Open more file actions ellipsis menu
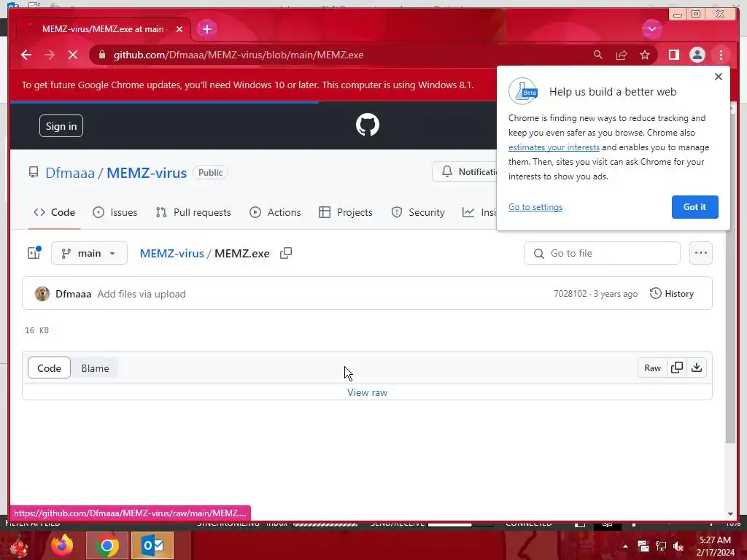747x560 pixels. pos(701,253)
